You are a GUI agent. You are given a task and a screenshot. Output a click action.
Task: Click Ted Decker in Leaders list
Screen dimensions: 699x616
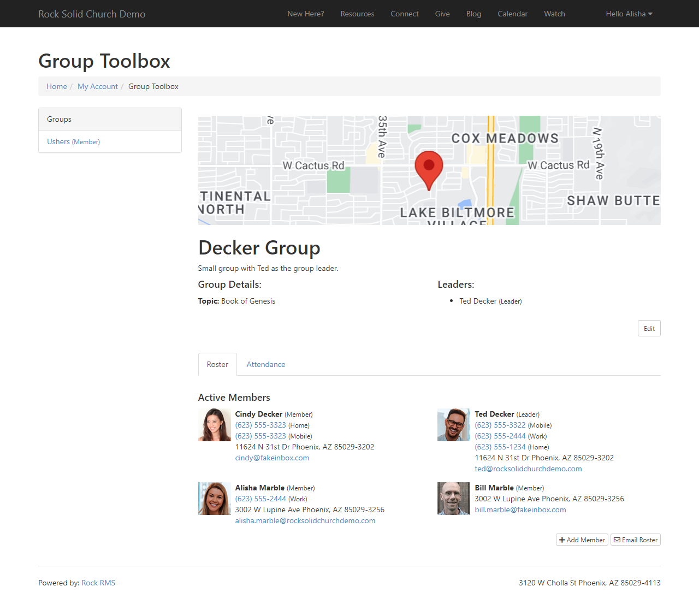click(478, 301)
